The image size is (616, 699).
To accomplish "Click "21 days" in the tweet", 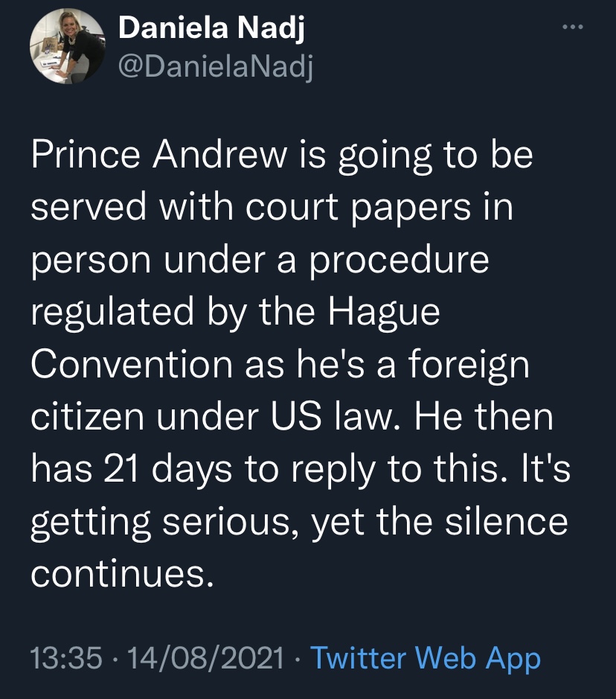I will (x=167, y=470).
